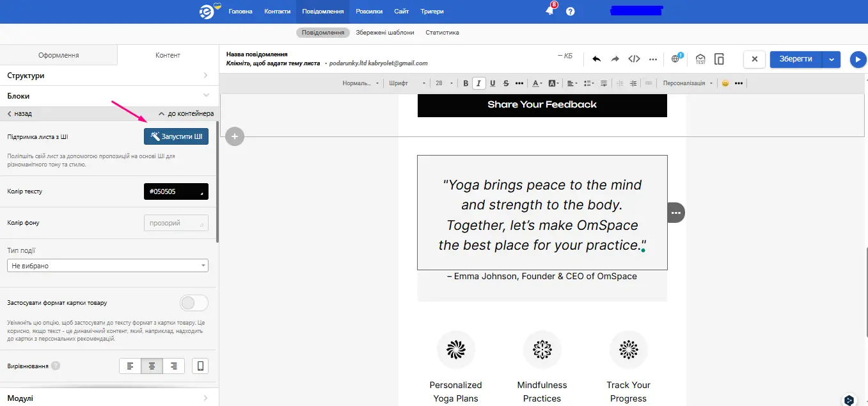Expand the Структури section

tap(109, 76)
